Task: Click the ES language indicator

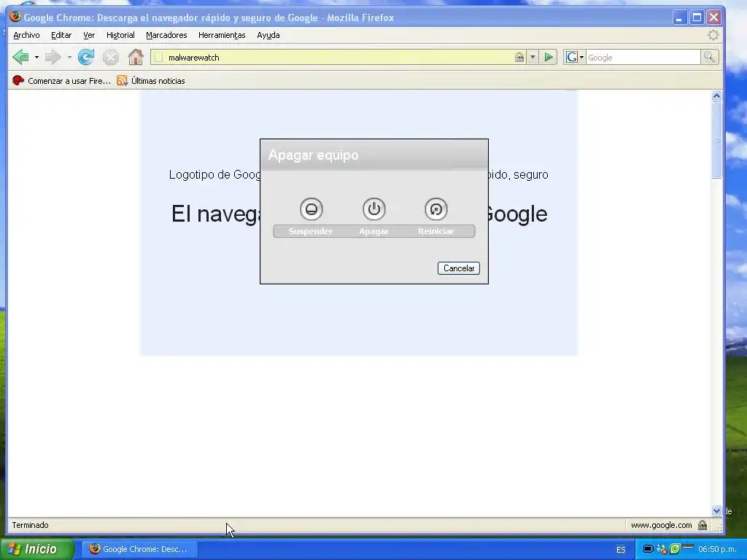Action: 621,550
